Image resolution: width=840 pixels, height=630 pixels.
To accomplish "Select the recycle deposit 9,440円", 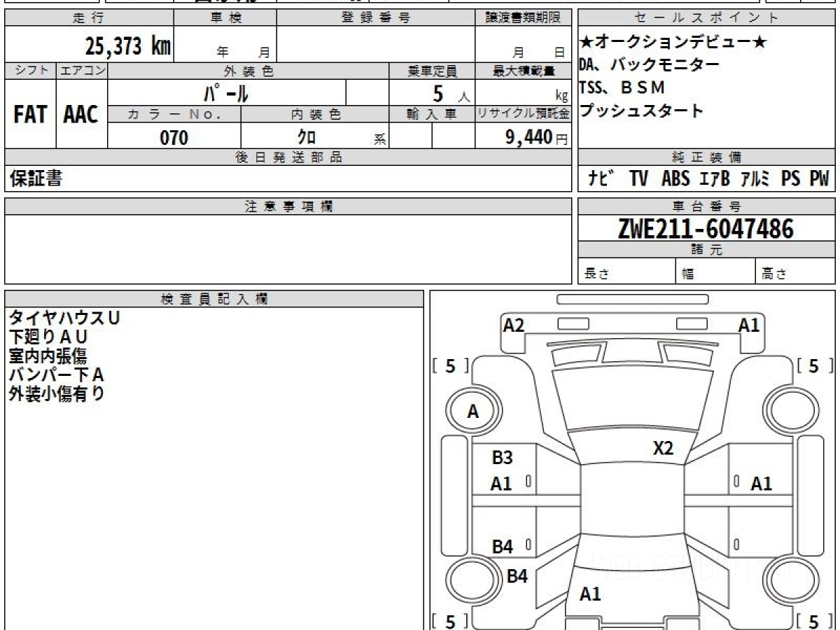I will tap(537, 137).
